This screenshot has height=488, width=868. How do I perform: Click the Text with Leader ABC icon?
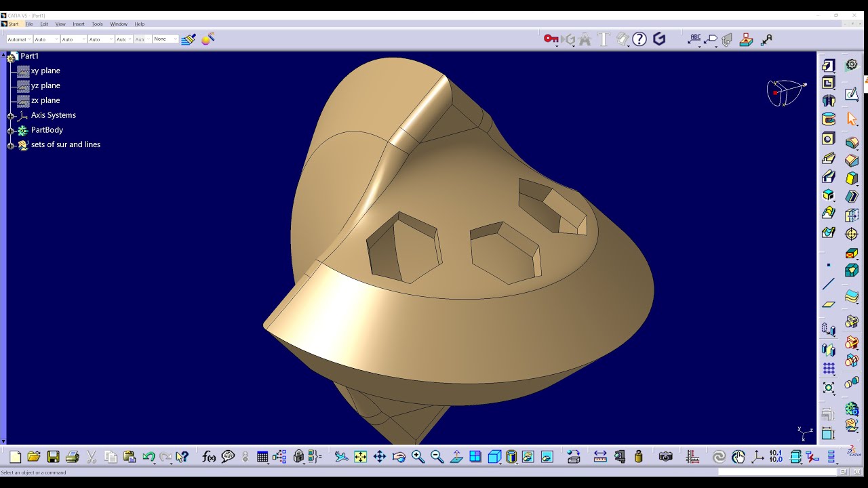coord(694,39)
